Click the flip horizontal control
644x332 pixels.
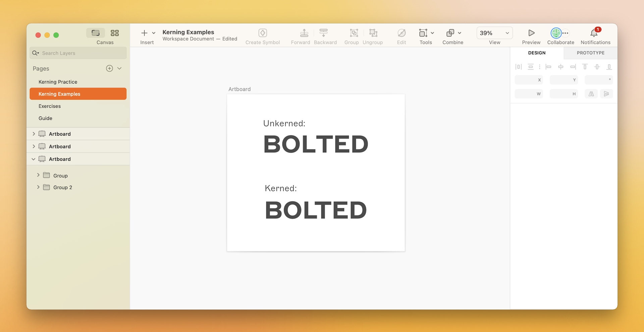click(591, 94)
